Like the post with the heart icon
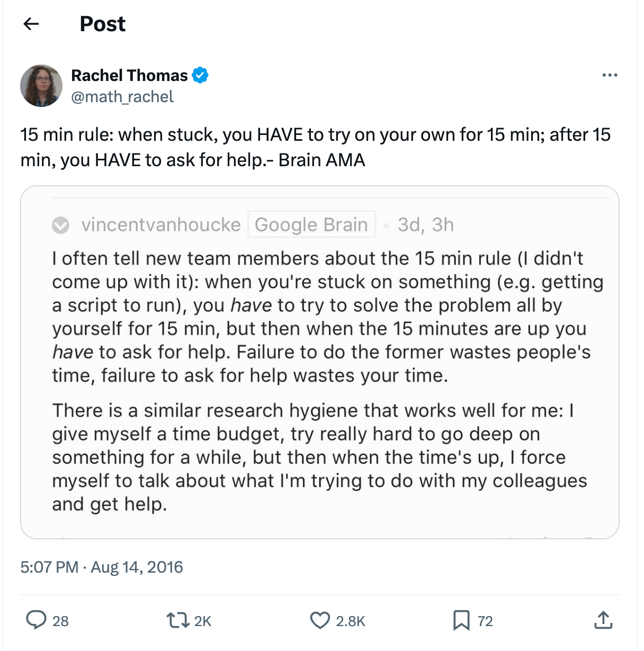Viewport: 644px width, 651px height. tap(319, 620)
